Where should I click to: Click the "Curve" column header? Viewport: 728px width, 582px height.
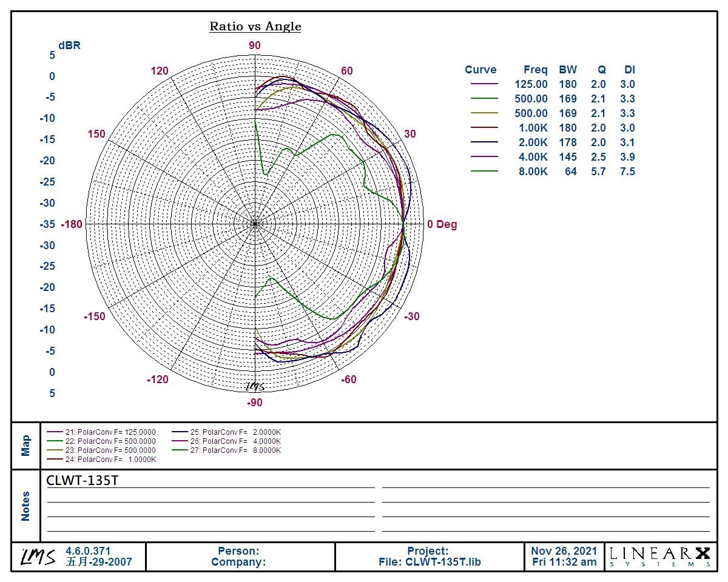[x=480, y=70]
